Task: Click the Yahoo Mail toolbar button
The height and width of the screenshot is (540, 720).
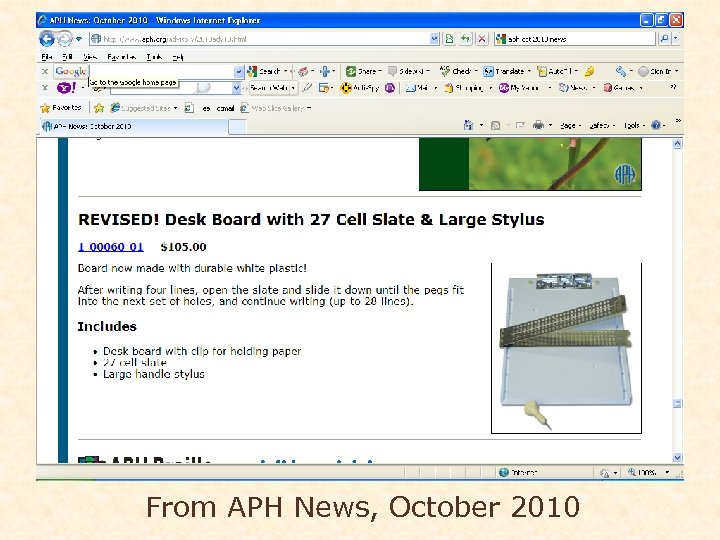Action: tap(417, 87)
